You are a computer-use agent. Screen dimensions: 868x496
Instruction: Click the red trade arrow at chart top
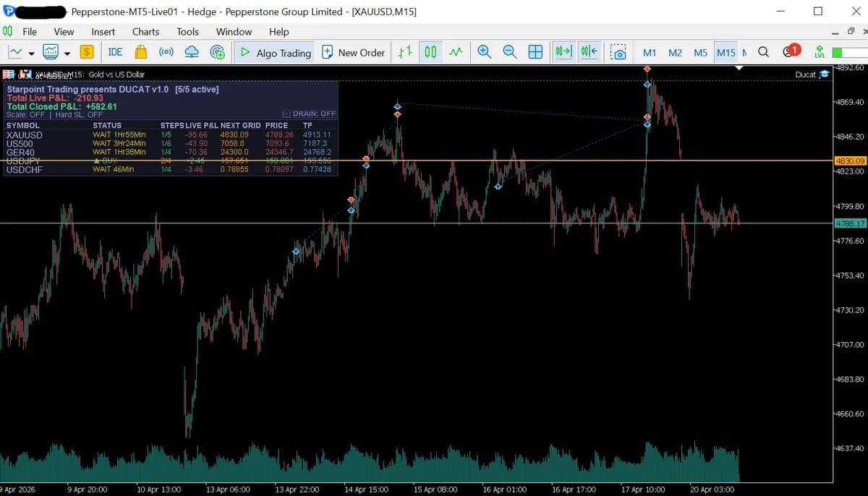coord(647,69)
